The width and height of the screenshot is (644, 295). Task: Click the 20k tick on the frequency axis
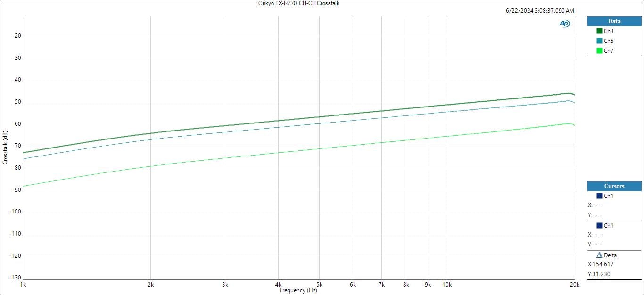(x=574, y=285)
